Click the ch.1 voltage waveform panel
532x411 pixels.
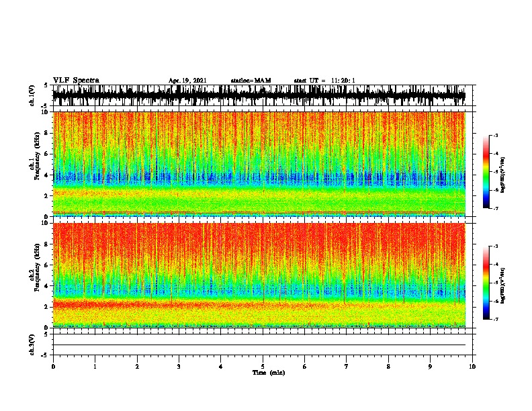click(x=262, y=95)
